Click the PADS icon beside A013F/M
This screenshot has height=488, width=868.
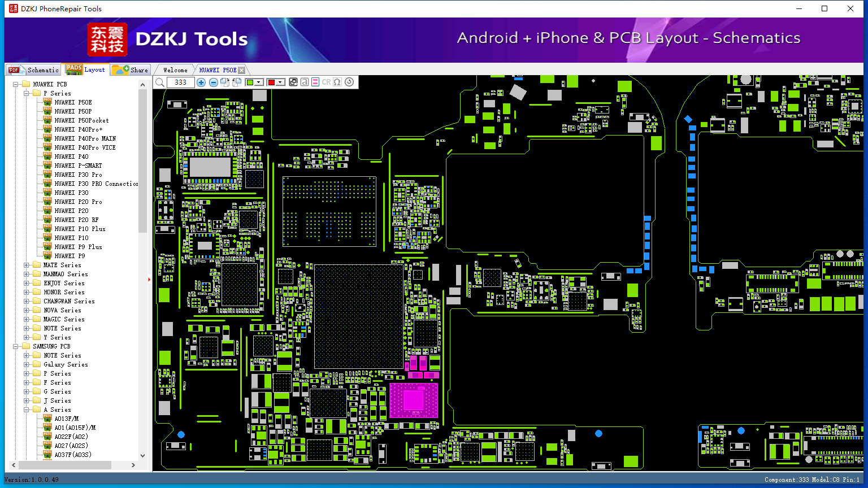47,419
